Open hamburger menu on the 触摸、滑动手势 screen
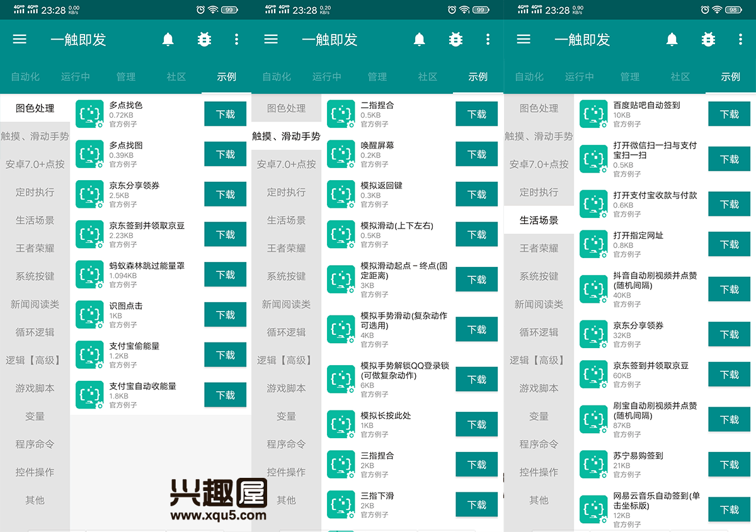The image size is (756, 532). pyautogui.click(x=271, y=39)
